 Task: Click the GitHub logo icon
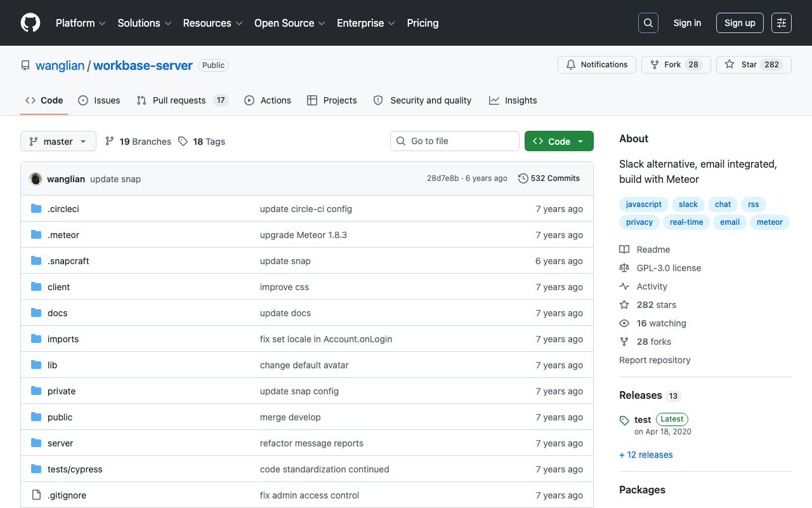coord(30,23)
